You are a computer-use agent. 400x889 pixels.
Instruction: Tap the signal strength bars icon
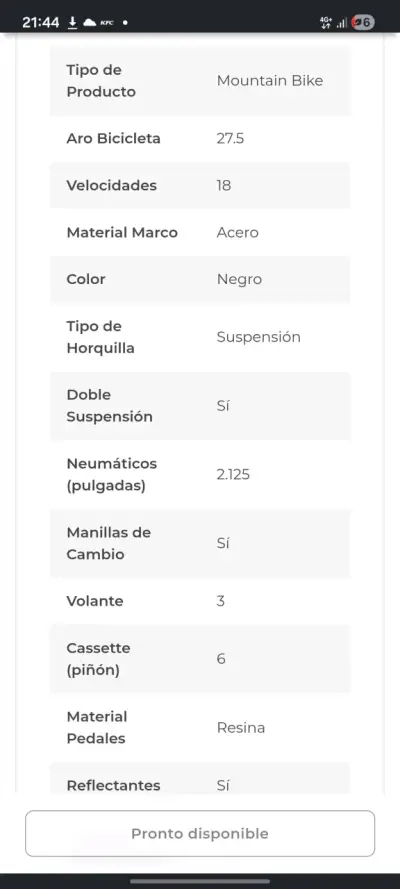342,23
